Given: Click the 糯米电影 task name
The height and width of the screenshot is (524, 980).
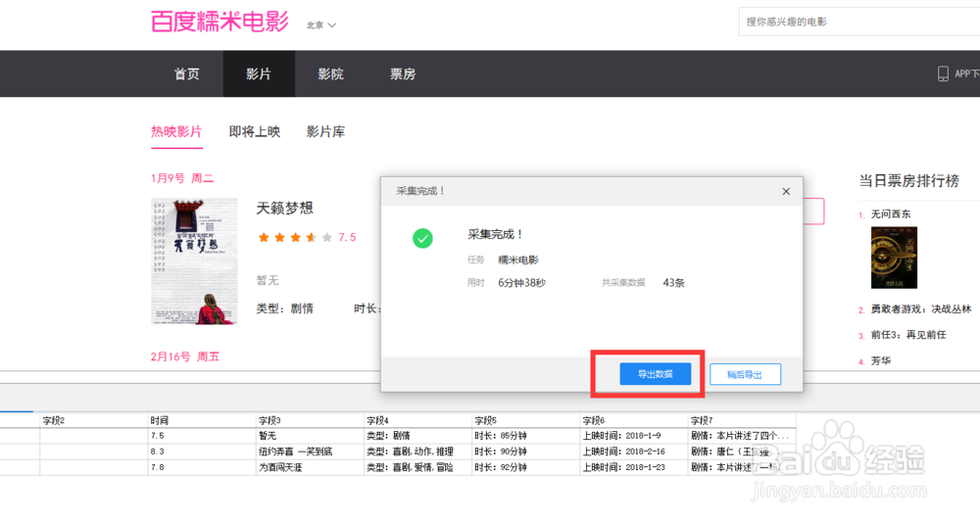Looking at the screenshot, I should point(518,260).
